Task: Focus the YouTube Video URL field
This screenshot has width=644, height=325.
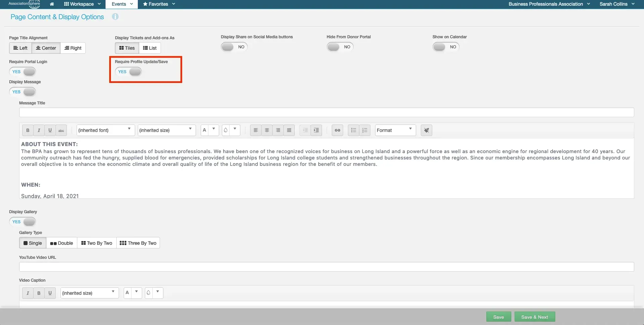Action: coord(326,267)
